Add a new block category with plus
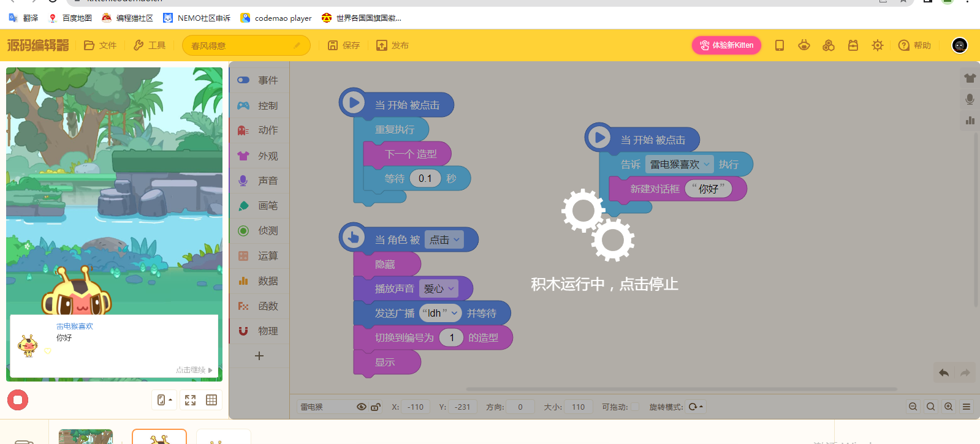 tap(259, 356)
